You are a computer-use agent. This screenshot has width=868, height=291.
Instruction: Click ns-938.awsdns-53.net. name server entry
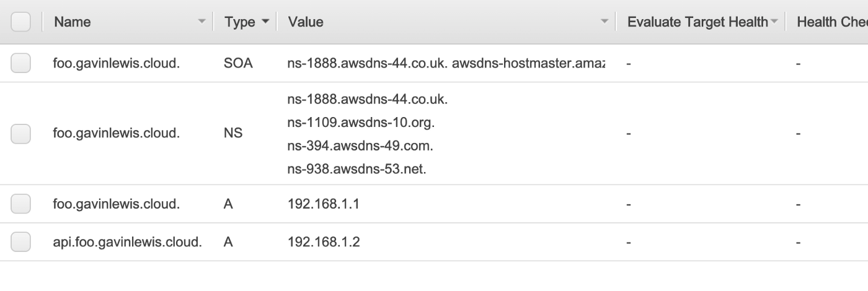tap(357, 168)
